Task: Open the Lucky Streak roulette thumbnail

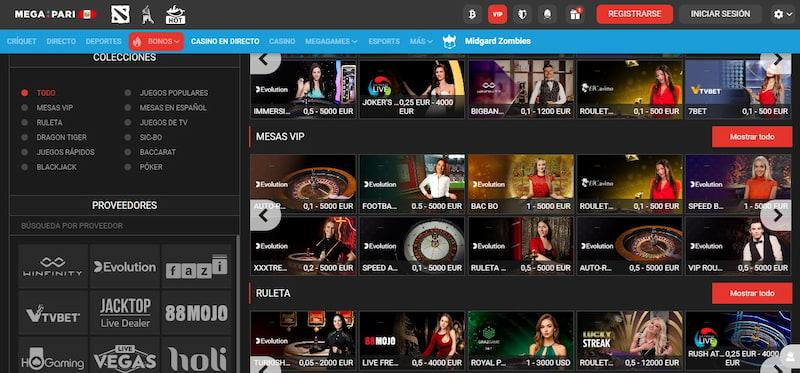Action: click(x=630, y=341)
